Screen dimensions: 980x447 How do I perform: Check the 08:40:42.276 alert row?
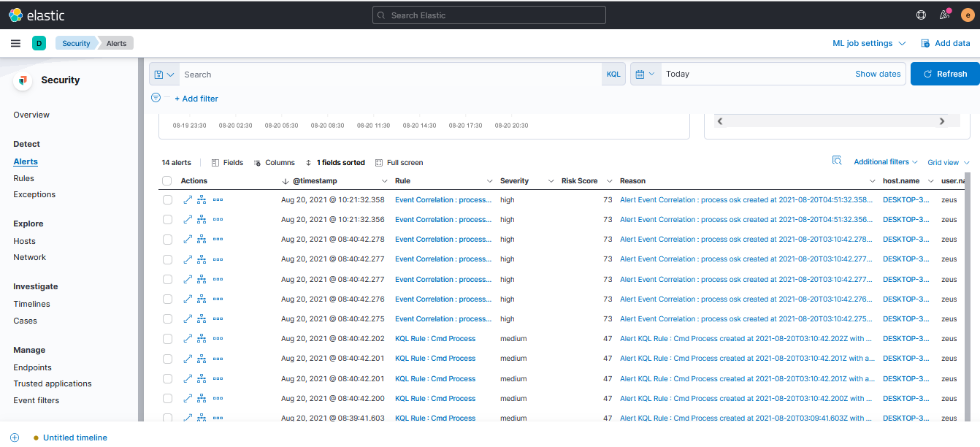167,299
